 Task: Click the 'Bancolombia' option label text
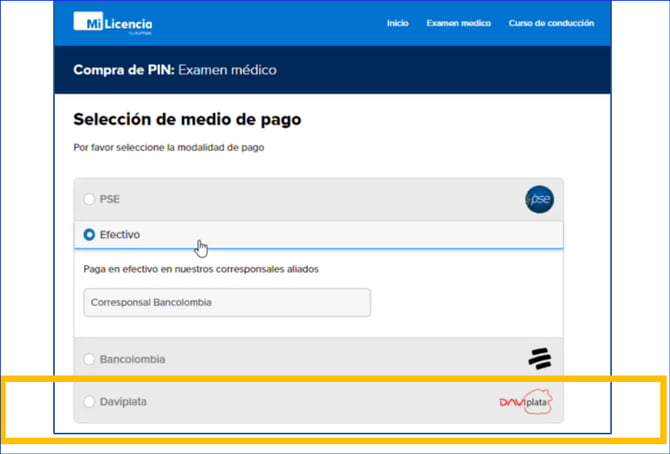(x=132, y=360)
